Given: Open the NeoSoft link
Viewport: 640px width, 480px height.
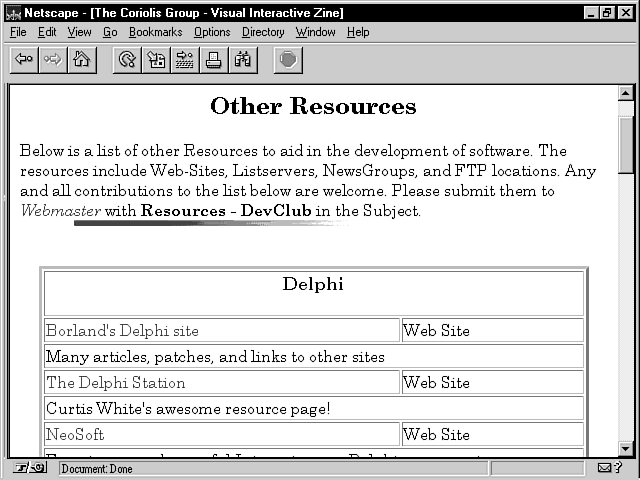Looking at the screenshot, I should [x=75, y=435].
